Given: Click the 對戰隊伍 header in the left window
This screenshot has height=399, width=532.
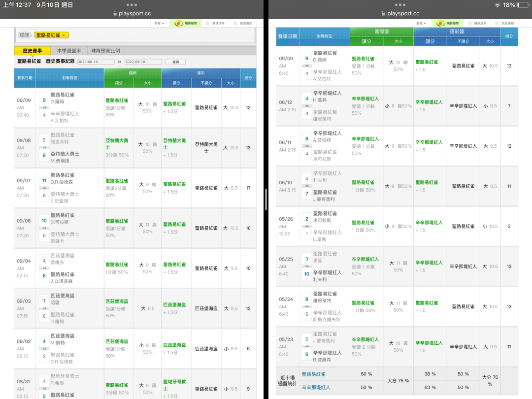Looking at the screenshot, I should click(69, 78).
